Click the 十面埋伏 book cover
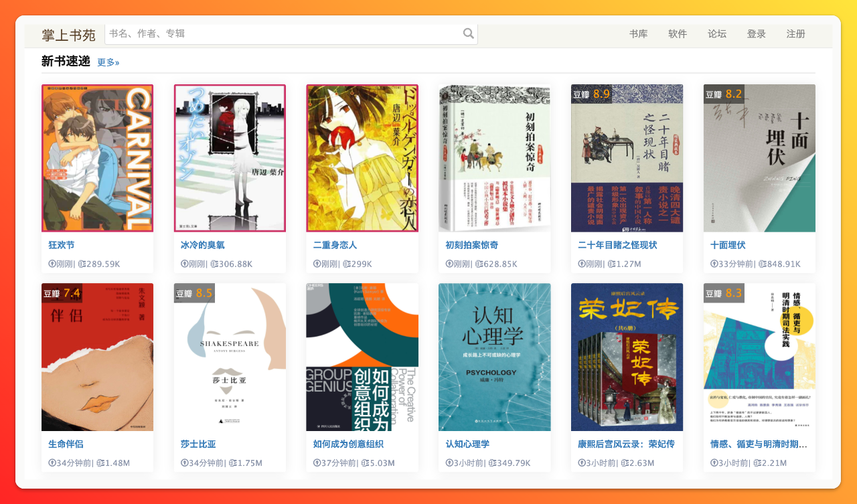Screen dimensions: 857x504 (759, 158)
